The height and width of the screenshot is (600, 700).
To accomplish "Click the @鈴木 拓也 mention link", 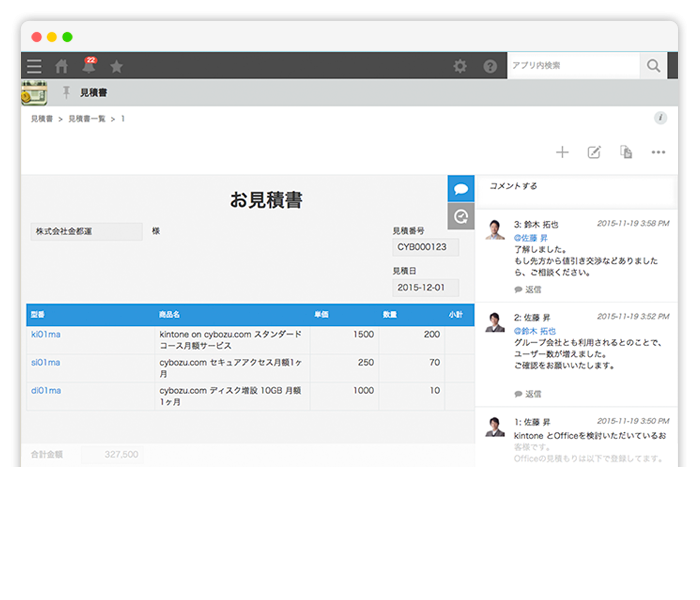I will coord(534,331).
